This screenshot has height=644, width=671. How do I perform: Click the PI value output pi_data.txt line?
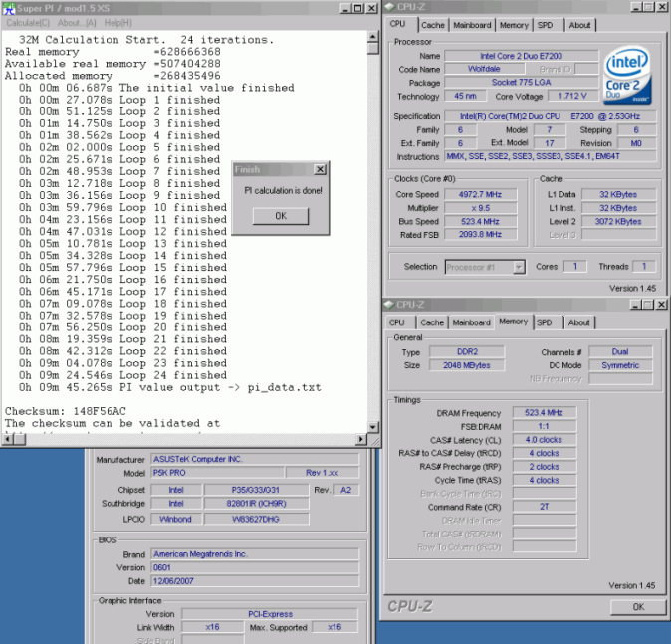click(x=169, y=387)
